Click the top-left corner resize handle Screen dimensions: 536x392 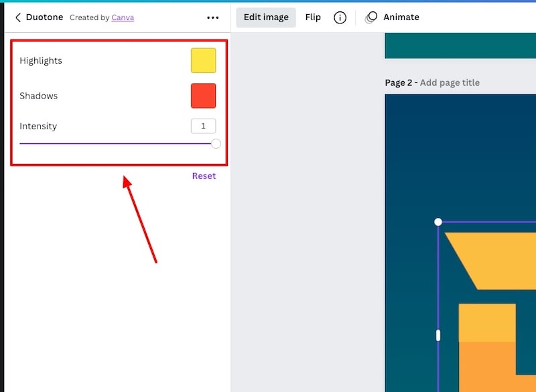coord(438,222)
